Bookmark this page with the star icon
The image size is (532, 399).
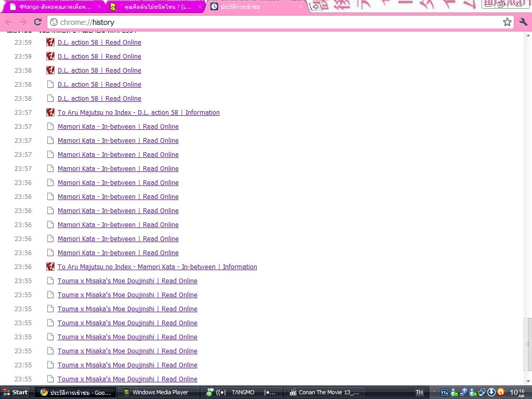pyautogui.click(x=507, y=22)
